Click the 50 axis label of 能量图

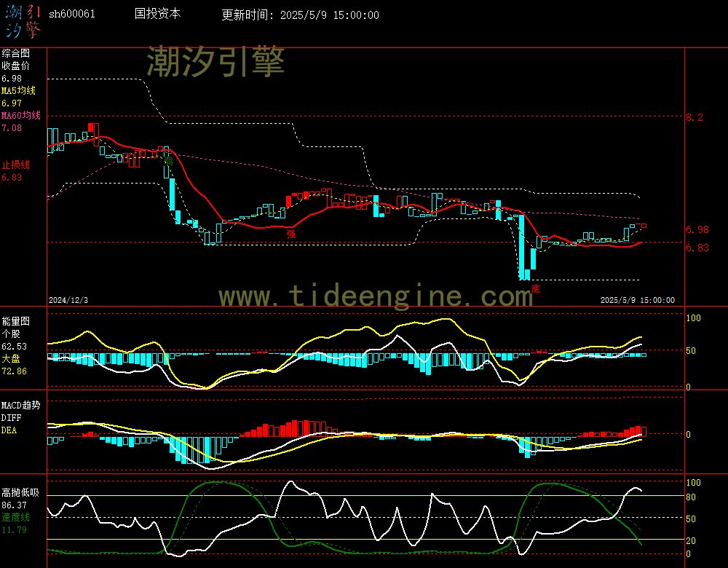[x=691, y=351]
